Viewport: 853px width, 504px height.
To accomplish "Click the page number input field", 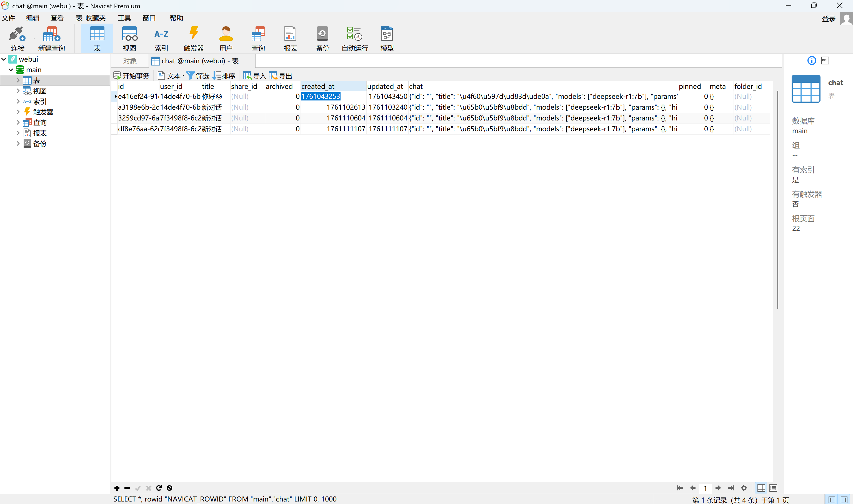I will (706, 488).
